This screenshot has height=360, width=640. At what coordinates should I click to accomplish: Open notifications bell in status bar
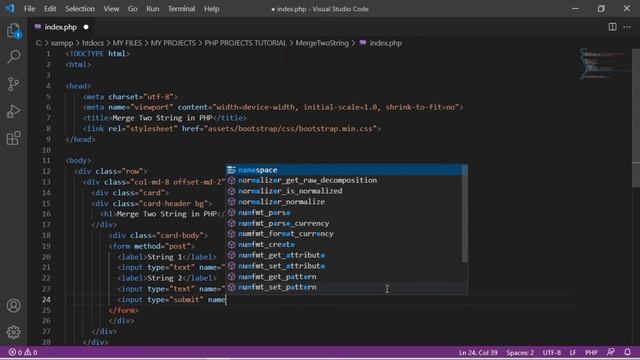point(627,352)
